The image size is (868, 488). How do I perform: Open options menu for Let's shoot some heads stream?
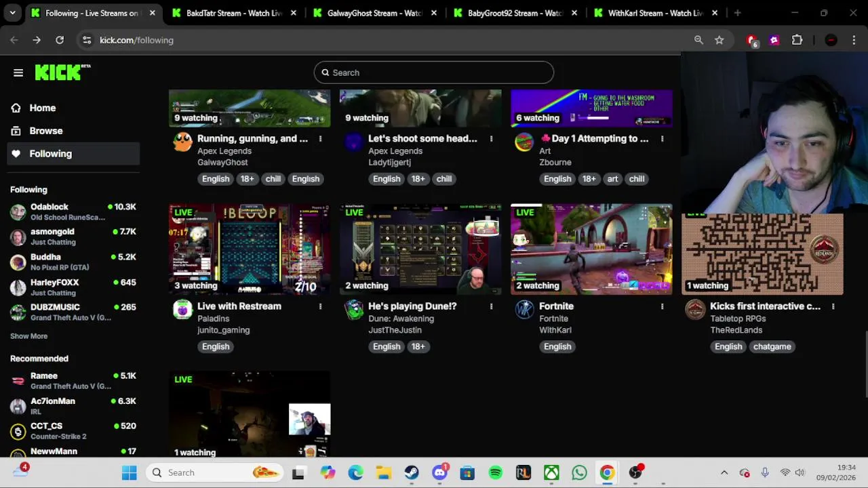491,139
